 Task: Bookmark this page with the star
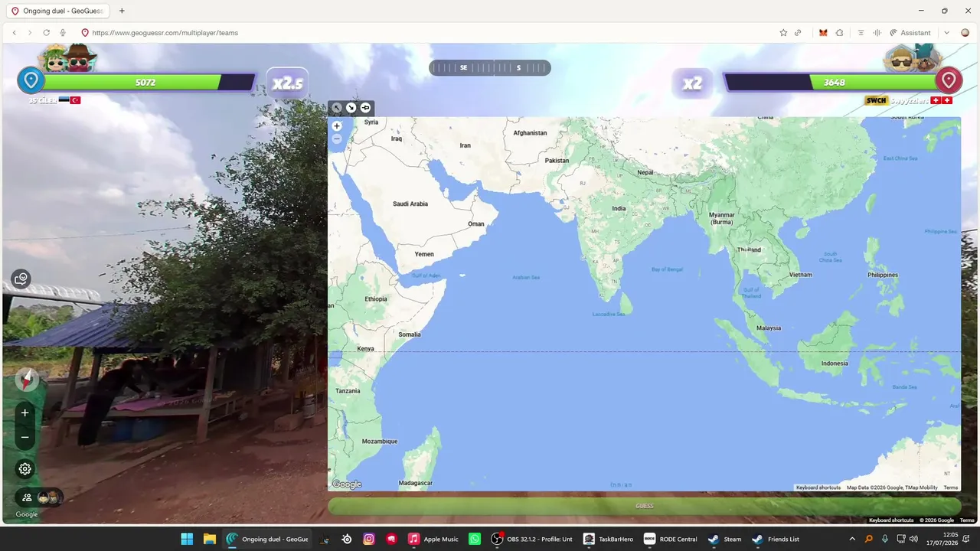[x=783, y=33]
